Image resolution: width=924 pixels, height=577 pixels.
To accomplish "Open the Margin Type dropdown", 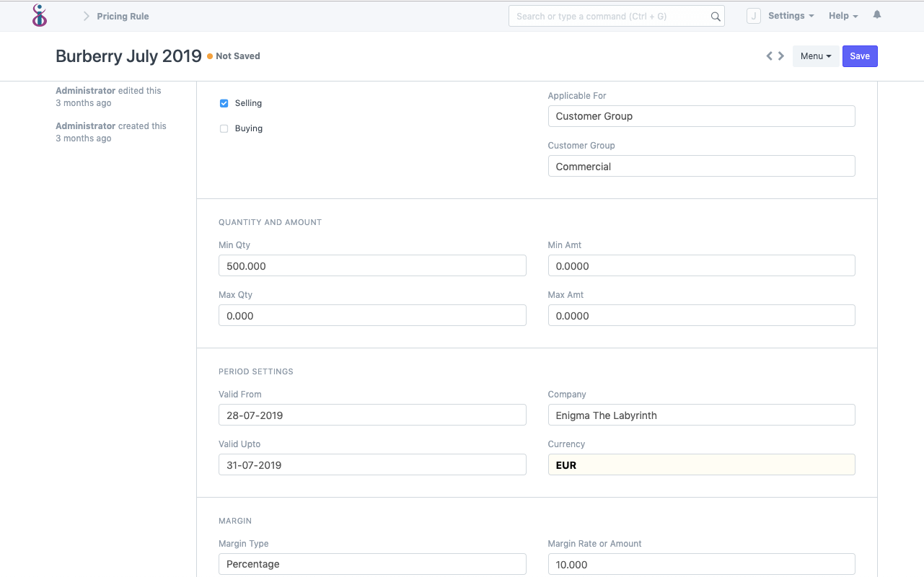I will click(x=371, y=563).
